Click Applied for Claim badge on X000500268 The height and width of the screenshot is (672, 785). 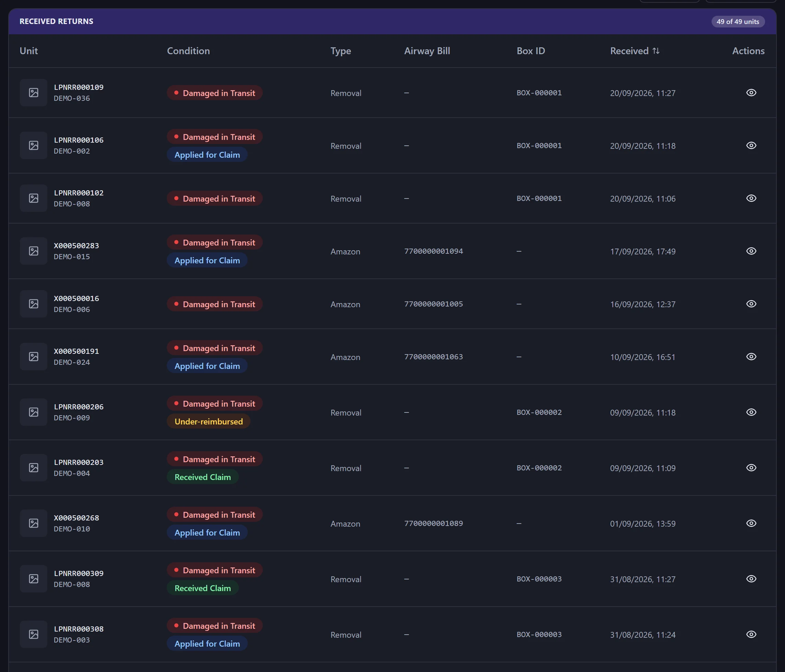click(207, 533)
